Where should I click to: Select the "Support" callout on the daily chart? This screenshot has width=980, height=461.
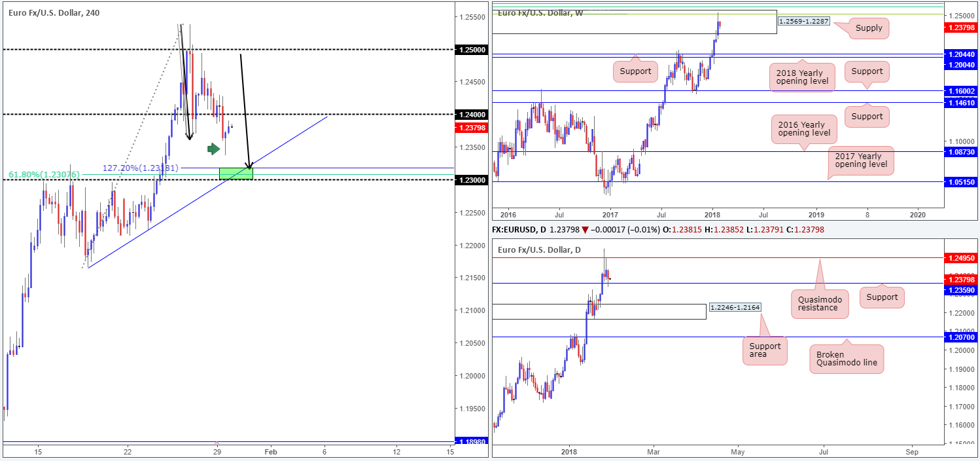coord(882,297)
